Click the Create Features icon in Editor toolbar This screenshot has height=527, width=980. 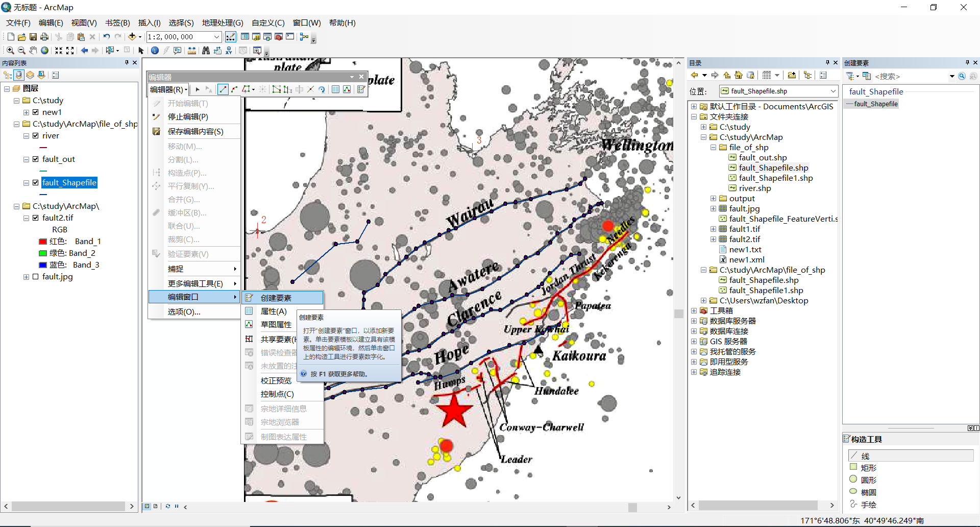(x=361, y=89)
